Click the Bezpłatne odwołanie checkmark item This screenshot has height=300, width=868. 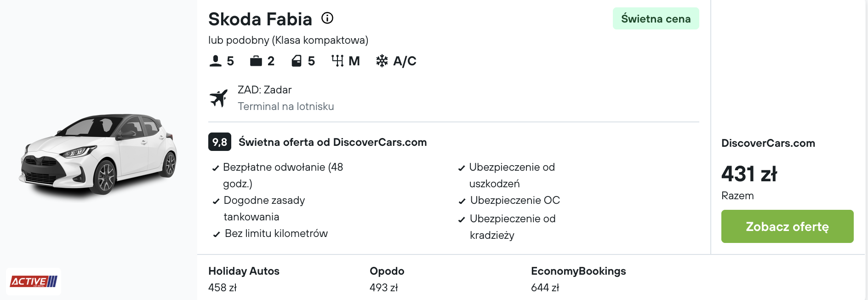coord(279,175)
